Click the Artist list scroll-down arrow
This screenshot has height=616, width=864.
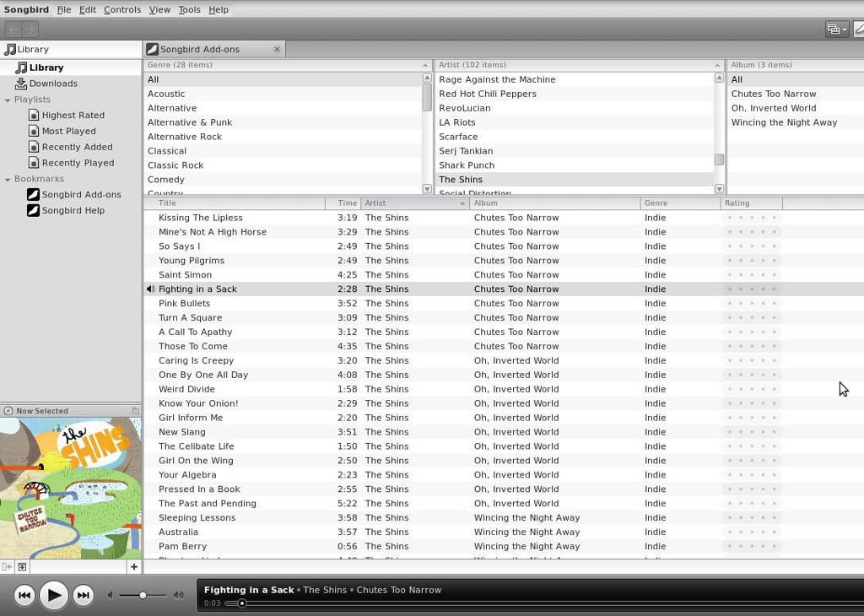point(719,189)
